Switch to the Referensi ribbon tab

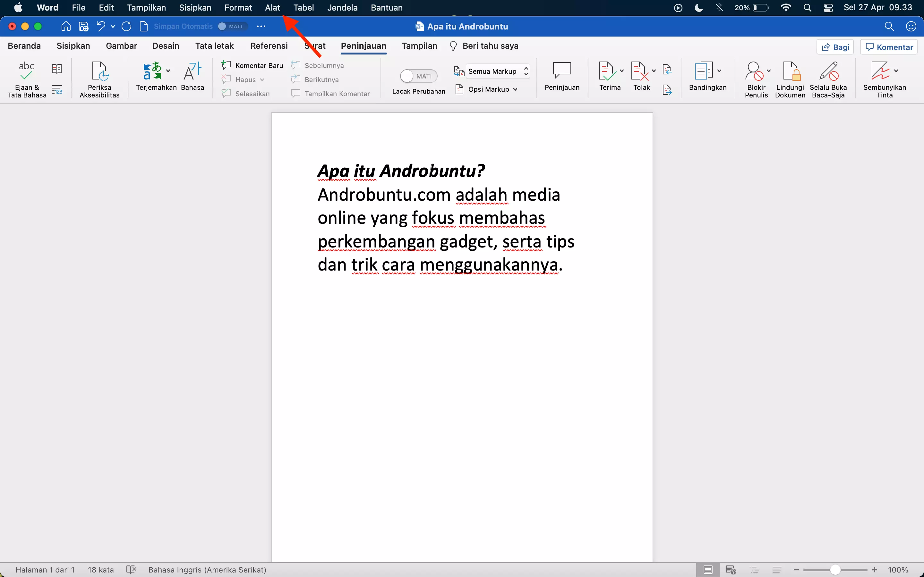pyautogui.click(x=269, y=46)
